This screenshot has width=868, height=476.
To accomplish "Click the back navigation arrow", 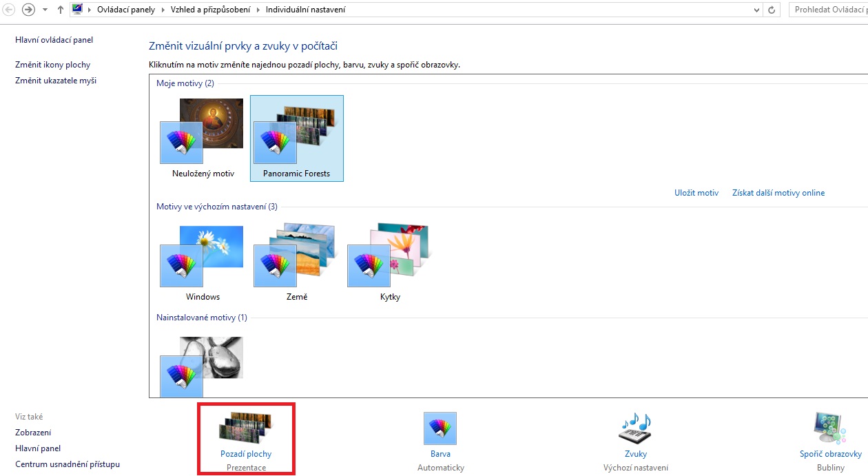I will coord(9,10).
